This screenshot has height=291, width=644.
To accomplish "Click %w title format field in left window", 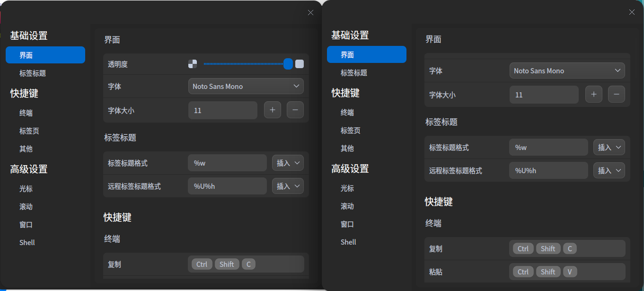I will [228, 163].
